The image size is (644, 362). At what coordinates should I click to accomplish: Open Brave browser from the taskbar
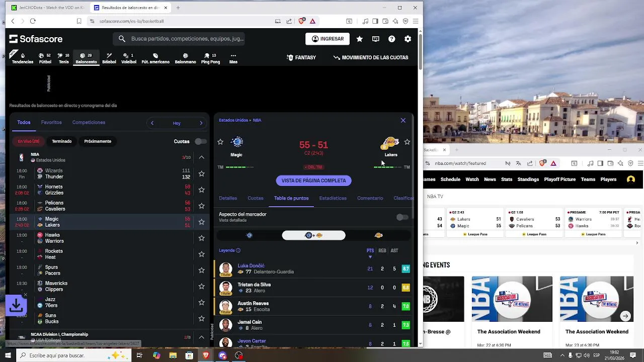coord(206,355)
